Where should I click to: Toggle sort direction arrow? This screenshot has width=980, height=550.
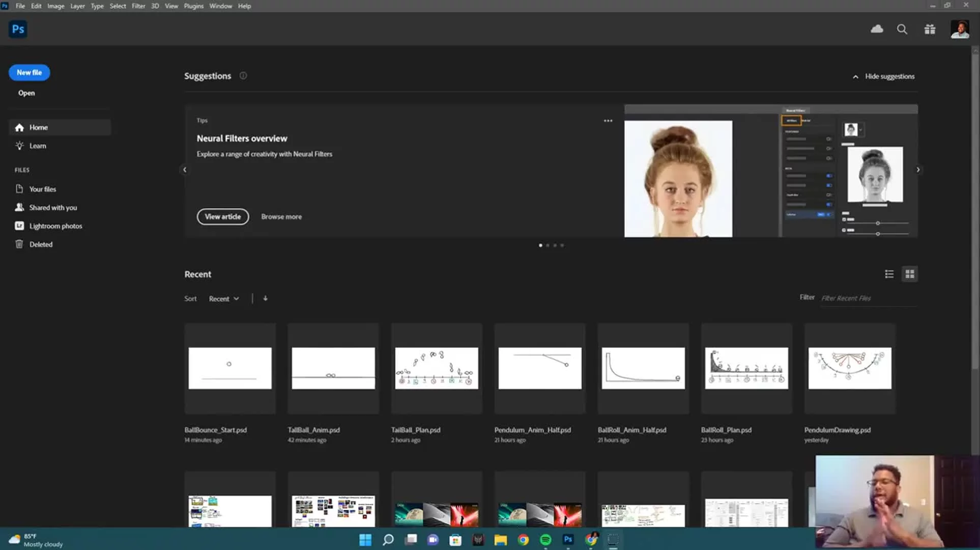265,298
